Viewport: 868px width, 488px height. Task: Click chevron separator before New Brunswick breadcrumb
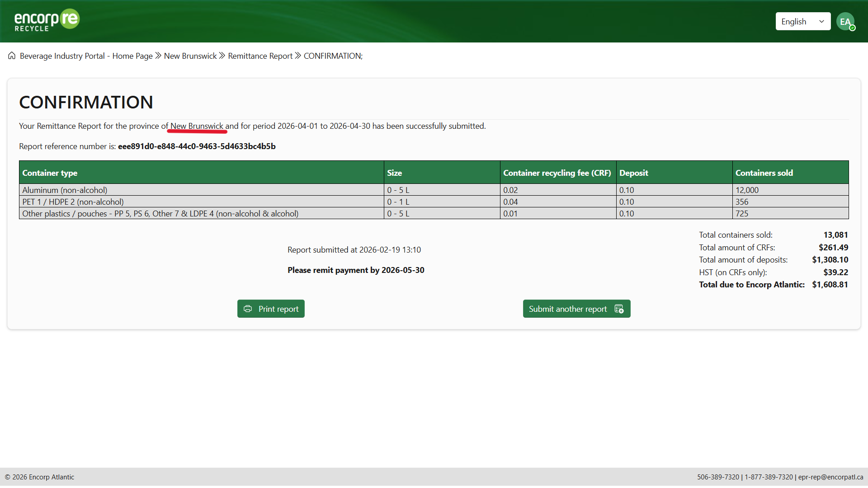click(158, 56)
